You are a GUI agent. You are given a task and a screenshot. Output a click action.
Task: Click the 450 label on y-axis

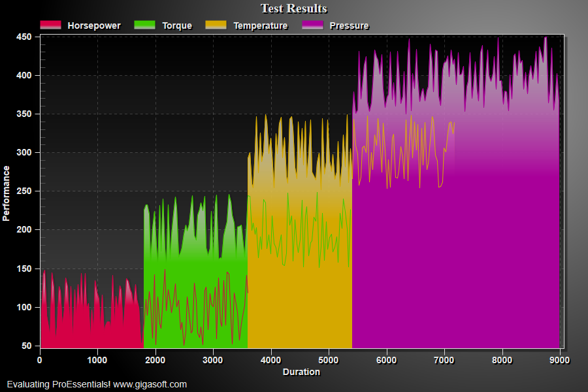click(x=24, y=37)
